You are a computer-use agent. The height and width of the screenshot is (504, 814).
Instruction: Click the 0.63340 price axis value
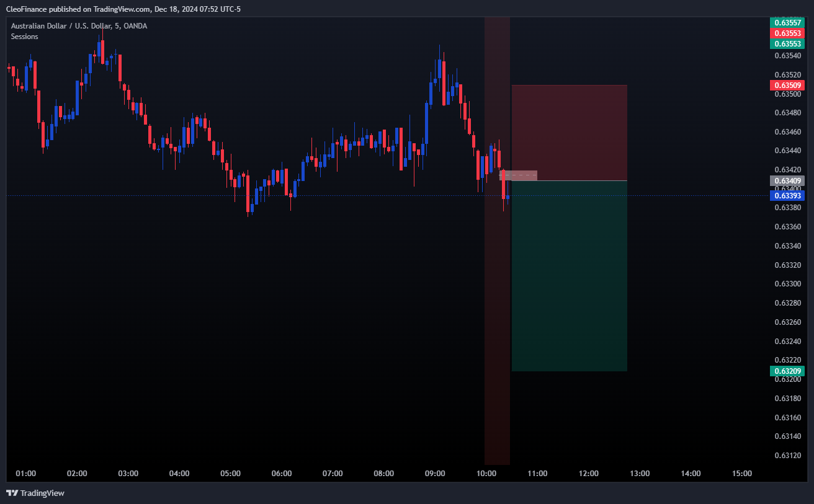coord(788,246)
